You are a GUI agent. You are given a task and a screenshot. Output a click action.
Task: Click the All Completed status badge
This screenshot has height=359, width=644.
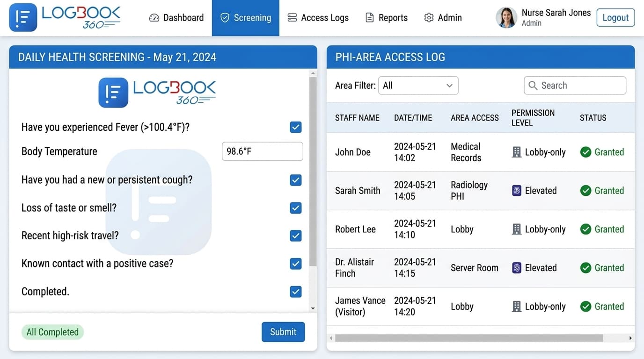pyautogui.click(x=52, y=332)
